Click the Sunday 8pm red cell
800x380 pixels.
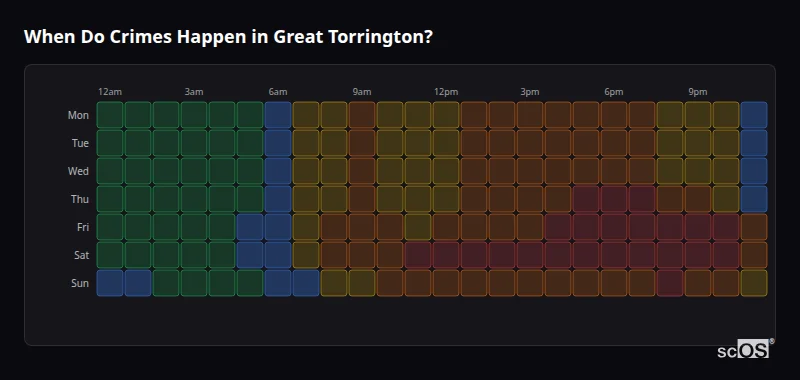pyautogui.click(x=670, y=283)
